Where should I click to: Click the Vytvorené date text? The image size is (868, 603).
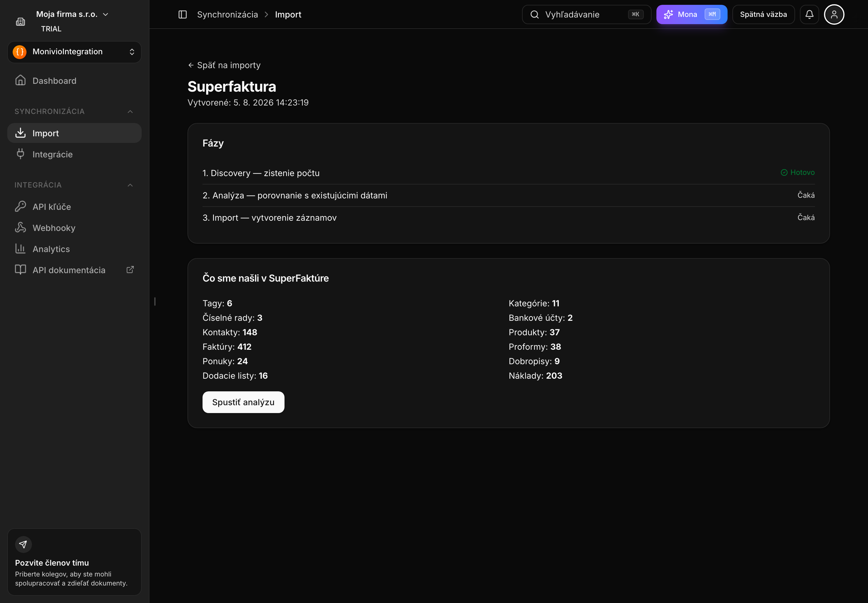(x=248, y=103)
